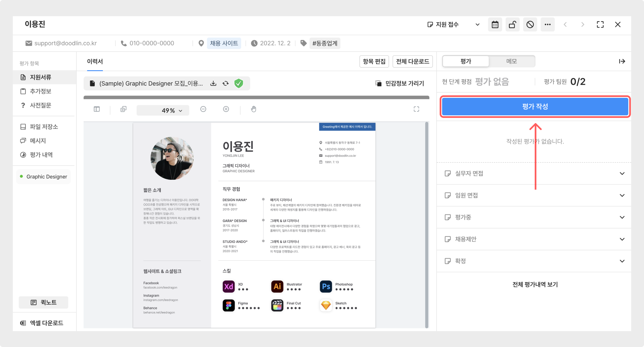Click the calendar schedule icon
This screenshot has width=644, height=347.
click(x=495, y=25)
